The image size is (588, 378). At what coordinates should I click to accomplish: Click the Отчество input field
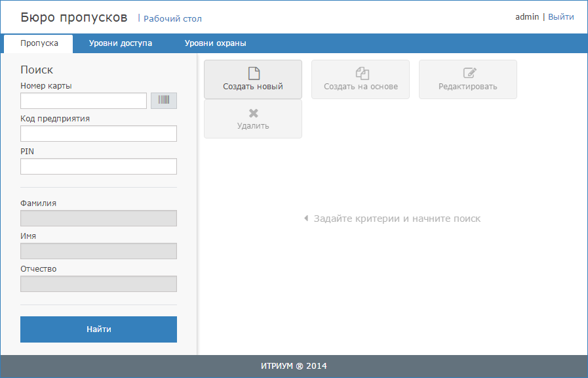tap(98, 284)
